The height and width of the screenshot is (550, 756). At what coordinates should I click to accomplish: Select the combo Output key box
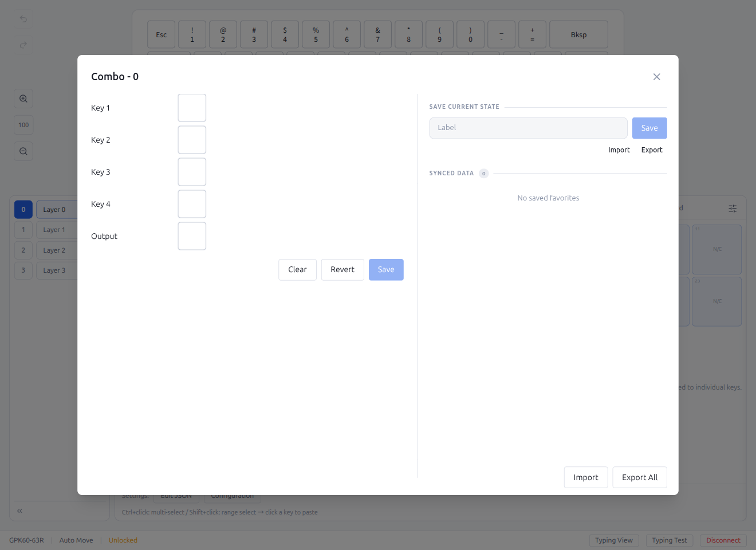(x=192, y=236)
